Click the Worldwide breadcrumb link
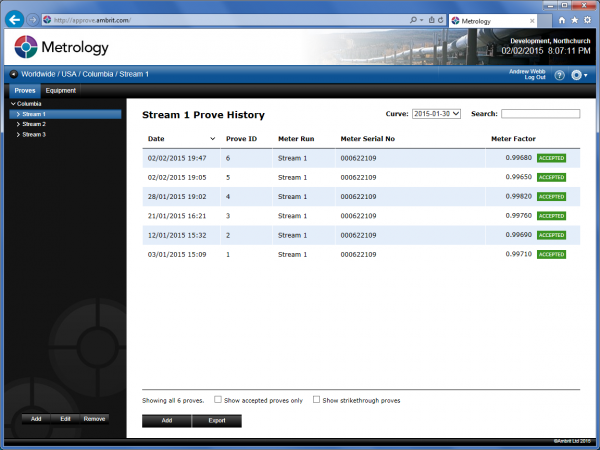The image size is (600, 450). [38, 74]
